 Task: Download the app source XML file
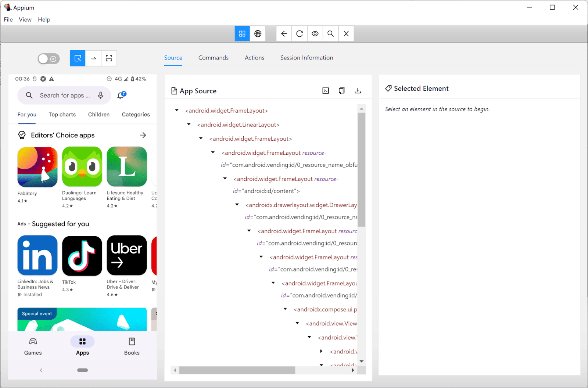coord(358,91)
